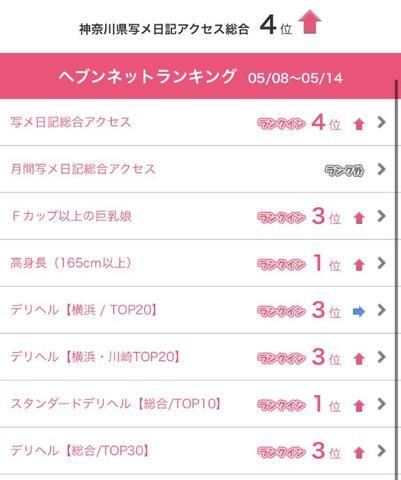Open chevron for 高身長 (165cm以上) row

[381, 263]
